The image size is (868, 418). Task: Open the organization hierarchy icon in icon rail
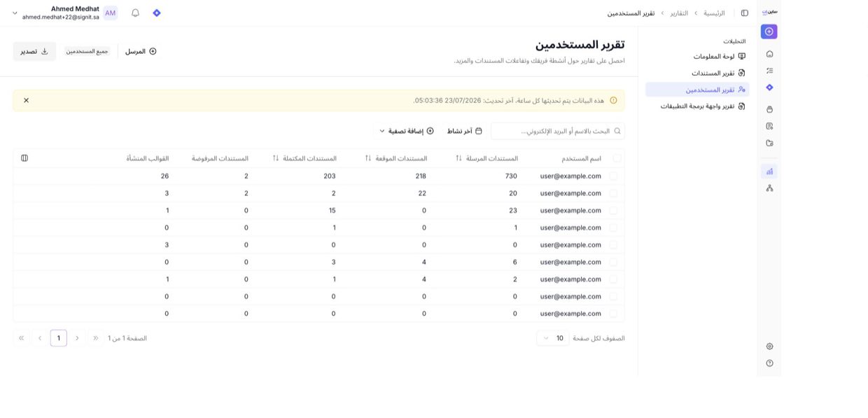pos(769,188)
